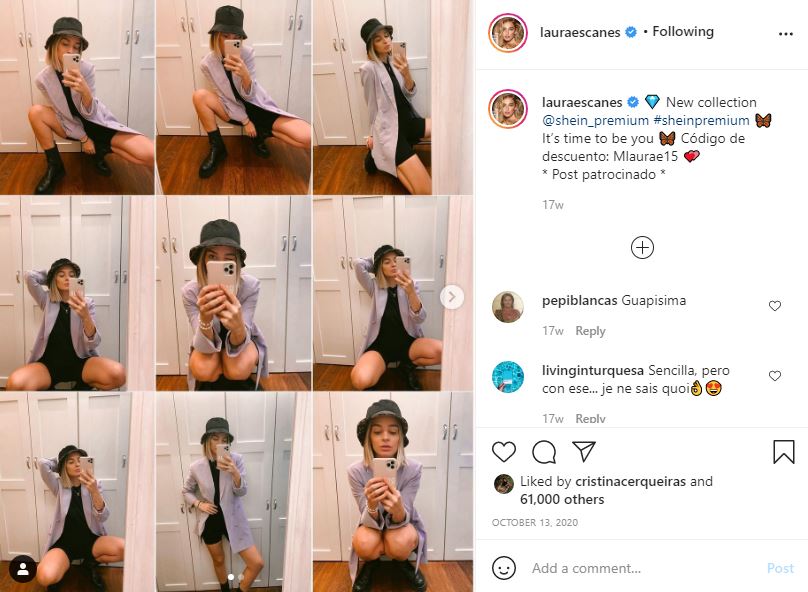Open lauraescanes header profile picture

tap(508, 33)
